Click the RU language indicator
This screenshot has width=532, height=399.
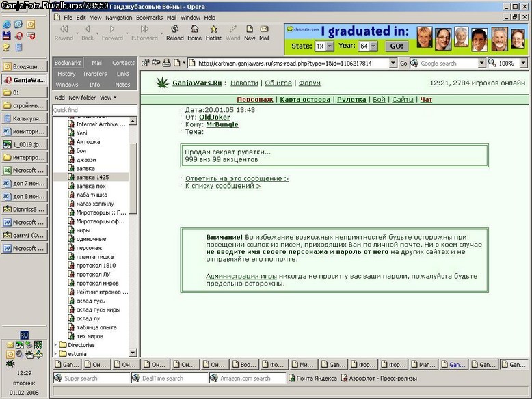24,335
